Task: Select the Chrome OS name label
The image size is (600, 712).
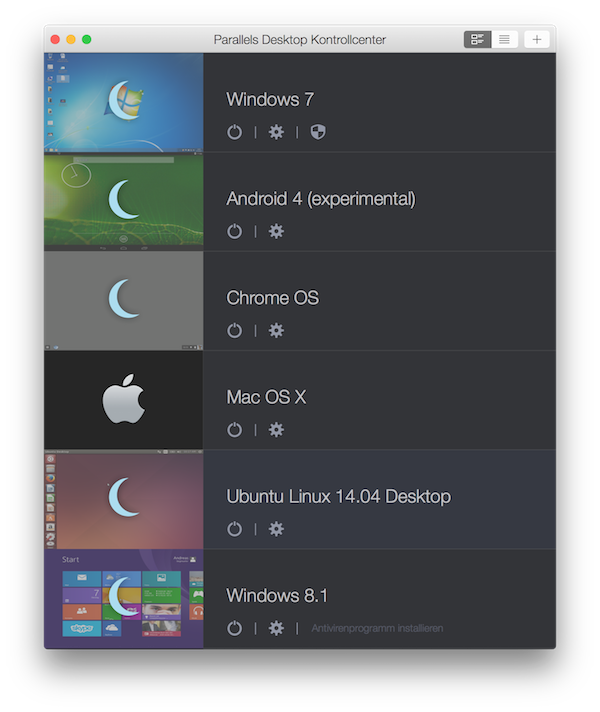Action: coord(273,298)
